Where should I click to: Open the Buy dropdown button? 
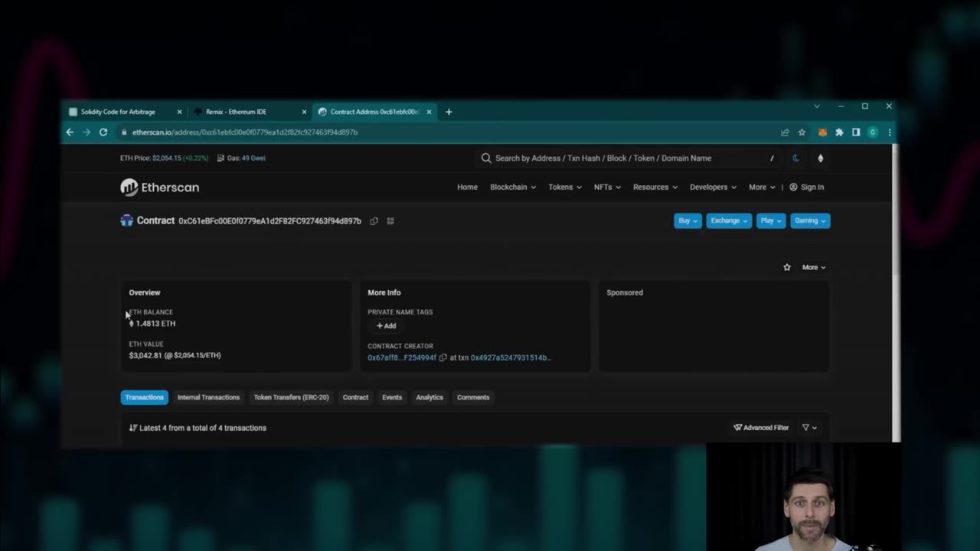688,220
